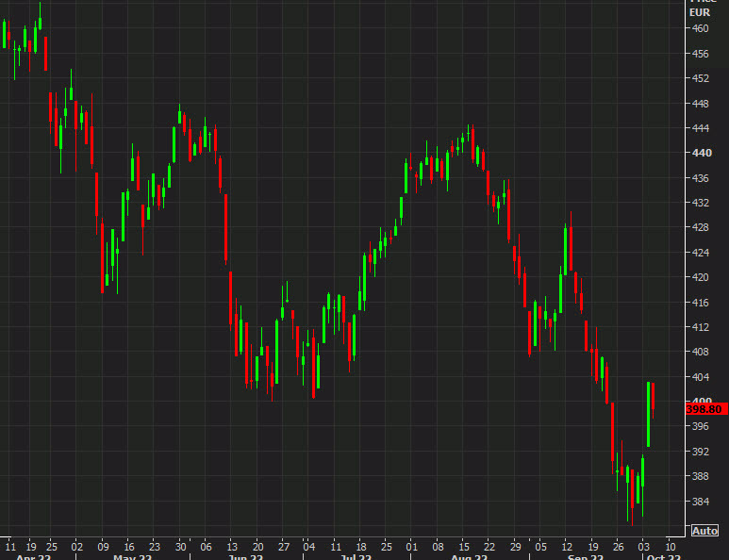The height and width of the screenshot is (560, 729).
Task: Select the tall green October candlestick rising to 403
Action: (648, 415)
